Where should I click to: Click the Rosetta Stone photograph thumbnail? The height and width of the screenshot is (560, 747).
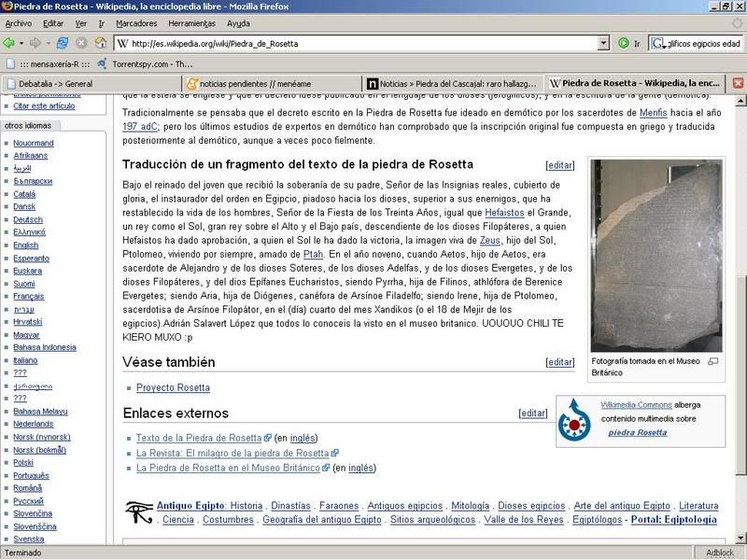[x=656, y=256]
